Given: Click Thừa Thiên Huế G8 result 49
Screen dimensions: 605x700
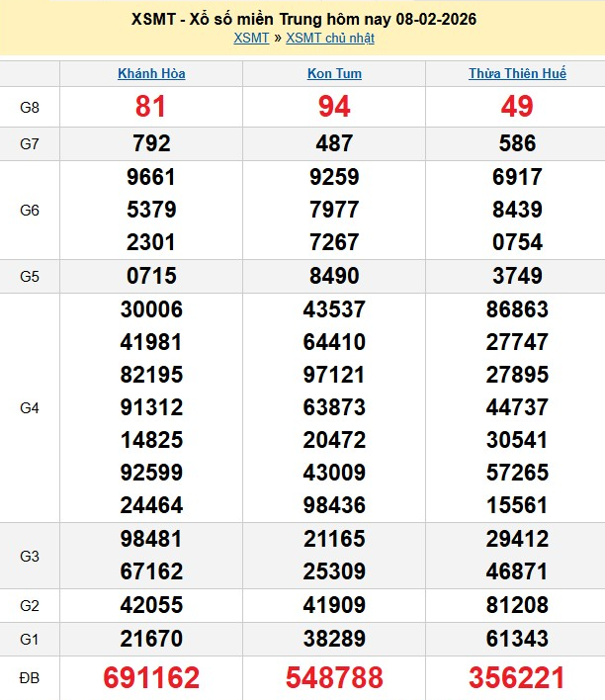Looking at the screenshot, I should [517, 107].
